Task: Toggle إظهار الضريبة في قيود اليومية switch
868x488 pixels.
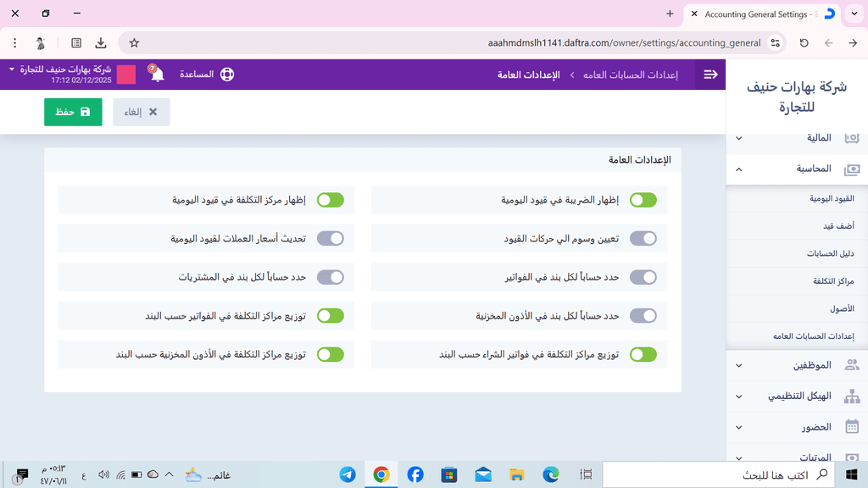Action: click(x=643, y=200)
